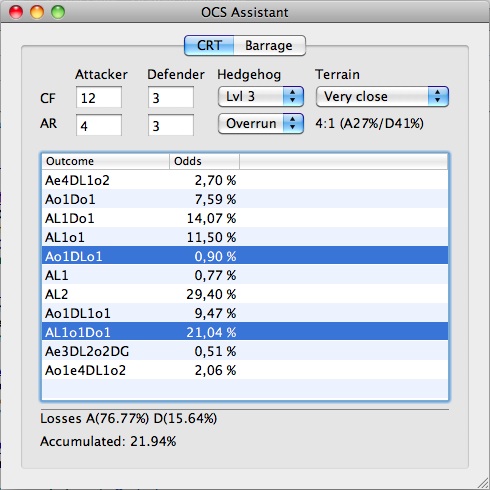This screenshot has width=490, height=490.
Task: Select the Ae3DL2o2DG outcome row
Action: (x=245, y=351)
